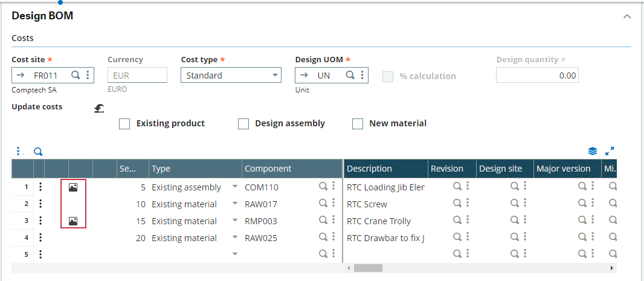The image size is (644, 281).
Task: Open Design site lookup for RTC Crane Trolly
Action: tap(514, 220)
